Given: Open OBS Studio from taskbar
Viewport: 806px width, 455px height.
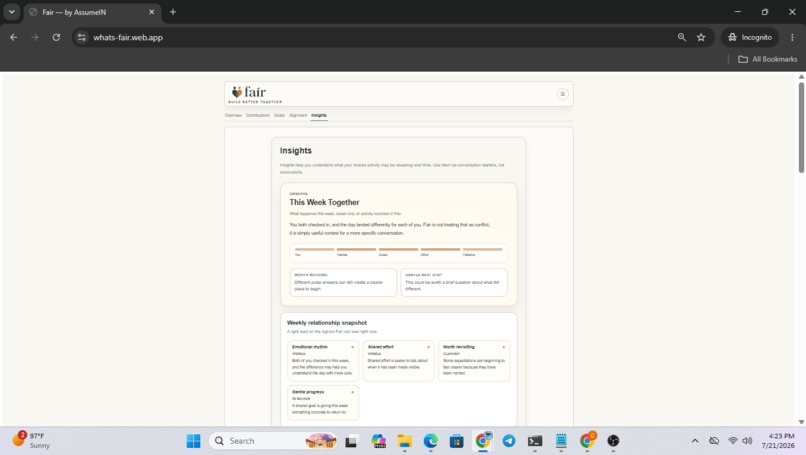Looking at the screenshot, I should 613,441.
